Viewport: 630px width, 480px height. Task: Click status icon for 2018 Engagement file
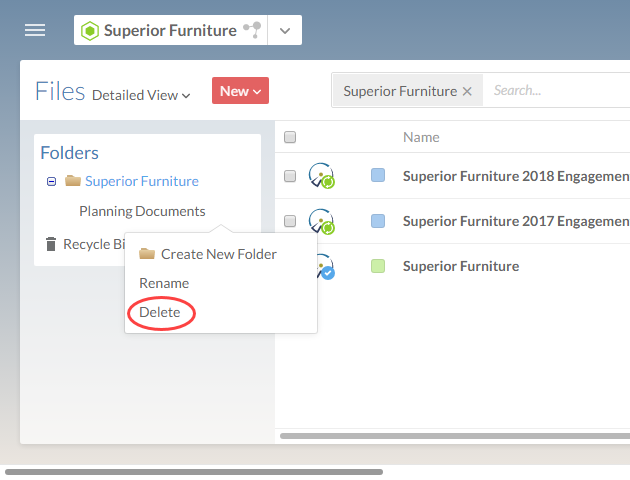click(321, 176)
